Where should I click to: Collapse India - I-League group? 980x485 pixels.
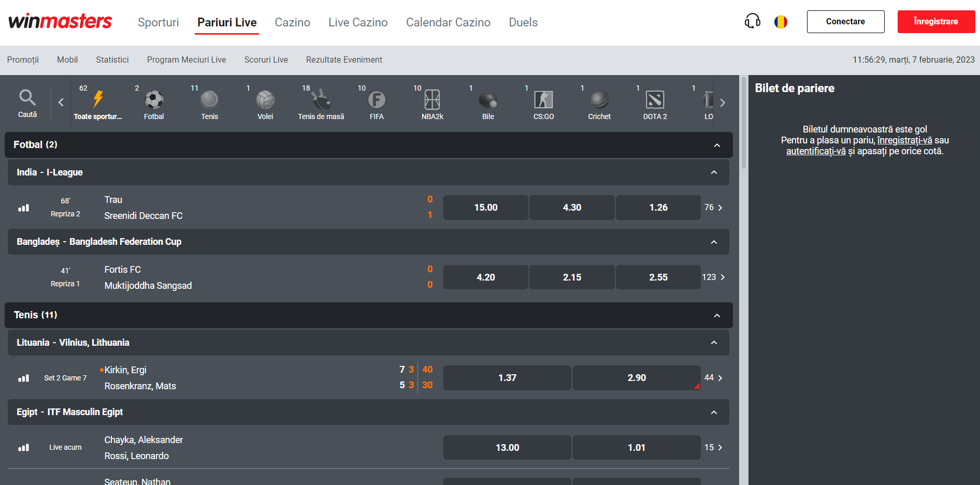tap(714, 172)
